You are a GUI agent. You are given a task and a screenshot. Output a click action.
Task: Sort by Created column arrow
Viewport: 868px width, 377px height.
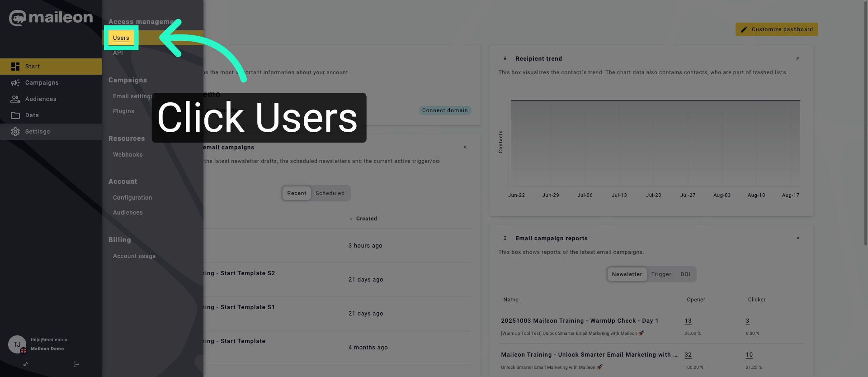[351, 219]
